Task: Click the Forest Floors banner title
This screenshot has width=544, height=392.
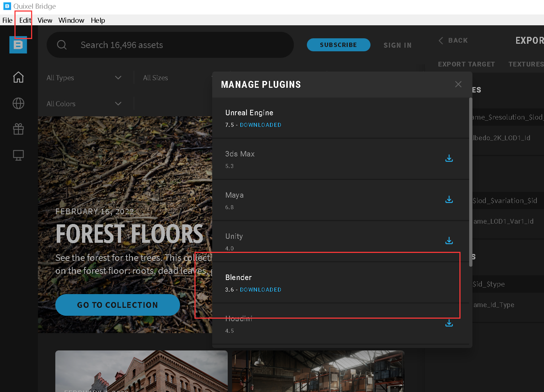Action: tap(129, 234)
